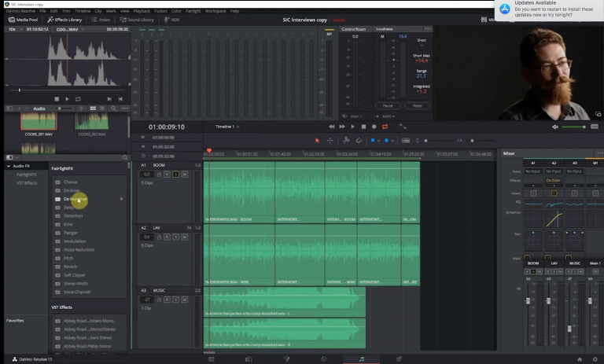This screenshot has width=604, height=364.
Task: Open the File menu
Action: 42,11
